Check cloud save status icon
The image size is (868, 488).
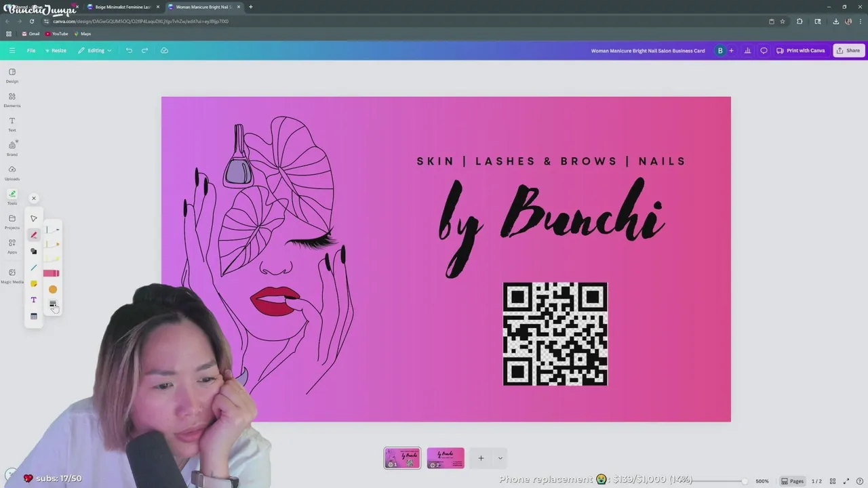[x=164, y=50]
